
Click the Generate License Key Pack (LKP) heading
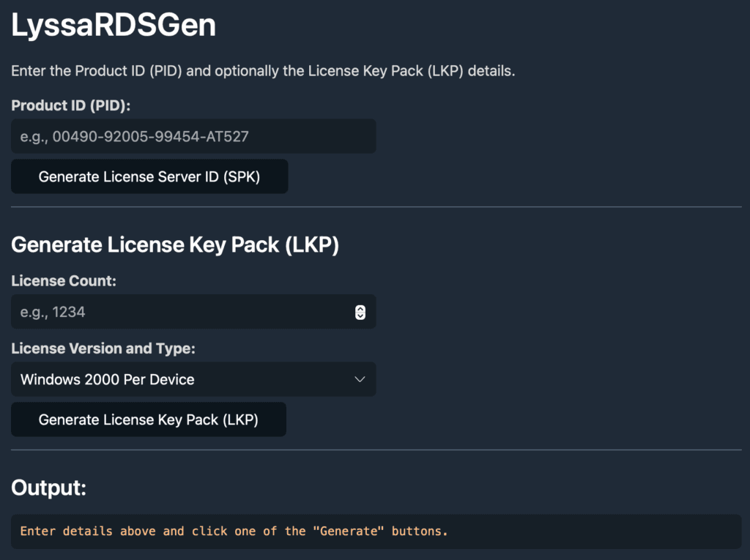(x=175, y=244)
